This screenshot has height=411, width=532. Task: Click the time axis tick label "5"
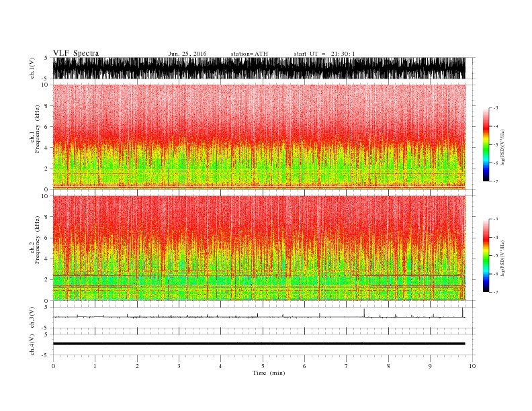point(263,366)
